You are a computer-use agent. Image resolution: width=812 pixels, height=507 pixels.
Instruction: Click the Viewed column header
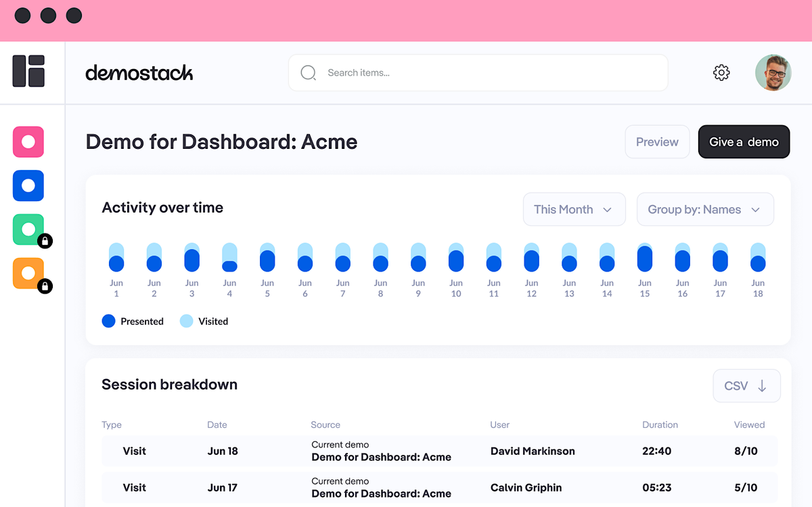(x=749, y=425)
